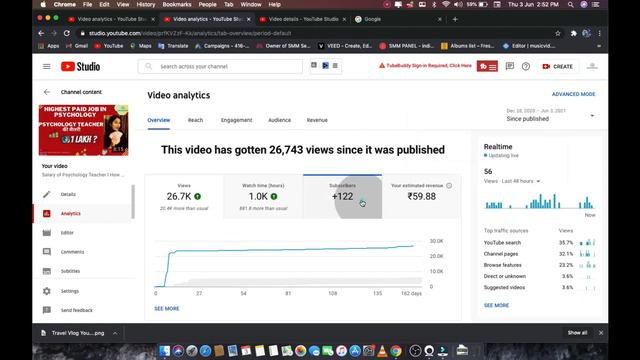The width and height of the screenshot is (640, 360).
Task: Switch to the Audience tab
Action: click(x=280, y=120)
